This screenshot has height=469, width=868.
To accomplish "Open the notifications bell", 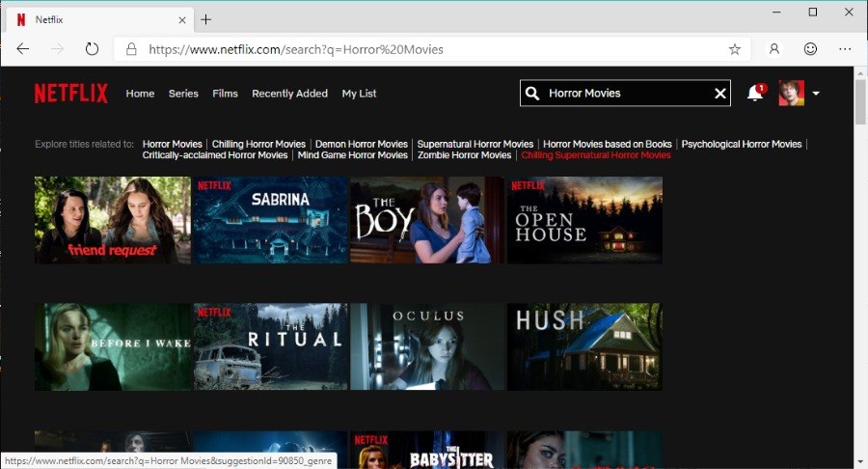I will coord(754,94).
